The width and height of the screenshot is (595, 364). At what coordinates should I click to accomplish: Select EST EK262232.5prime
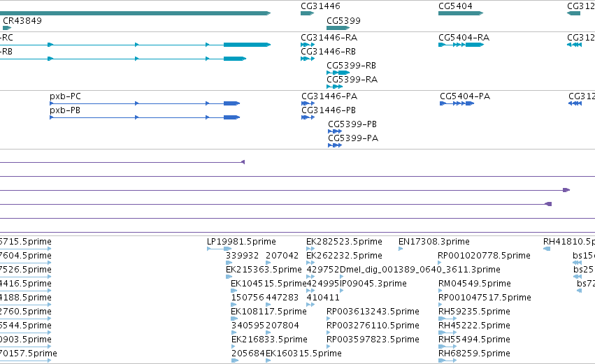tap(344, 256)
